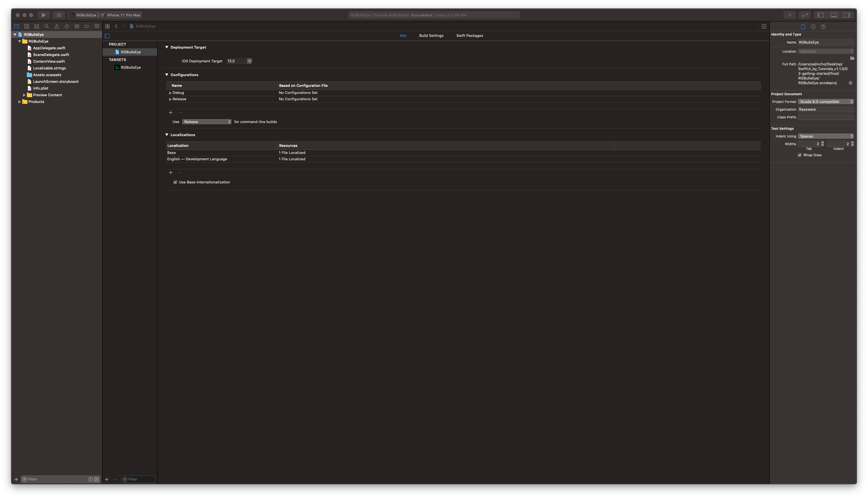The image size is (868, 498).
Task: Open the iOS Deployment Target dropdown
Action: (x=249, y=61)
